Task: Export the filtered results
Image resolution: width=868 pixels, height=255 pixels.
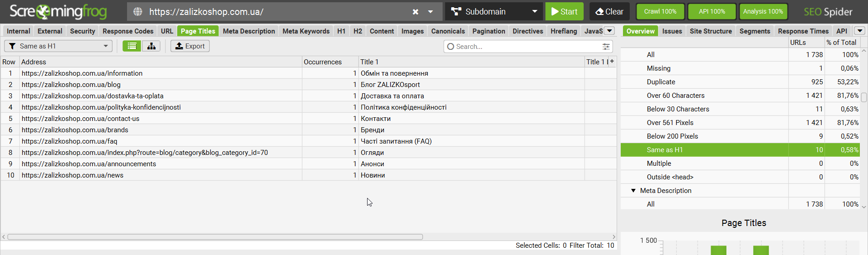Action: (x=190, y=46)
